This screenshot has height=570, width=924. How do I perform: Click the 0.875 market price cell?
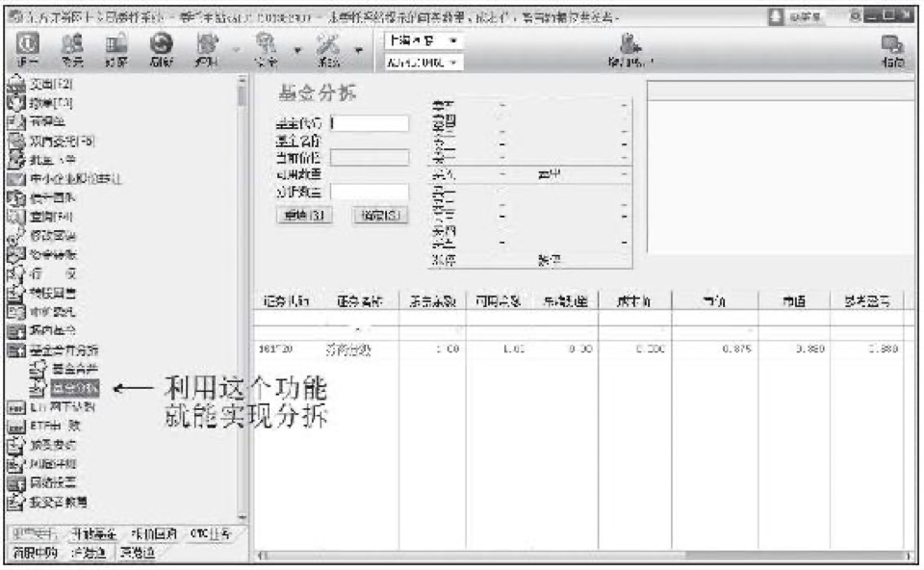point(736,349)
